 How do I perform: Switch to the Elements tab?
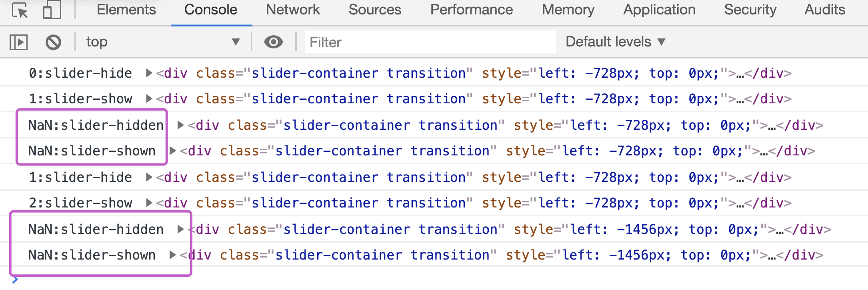(126, 10)
